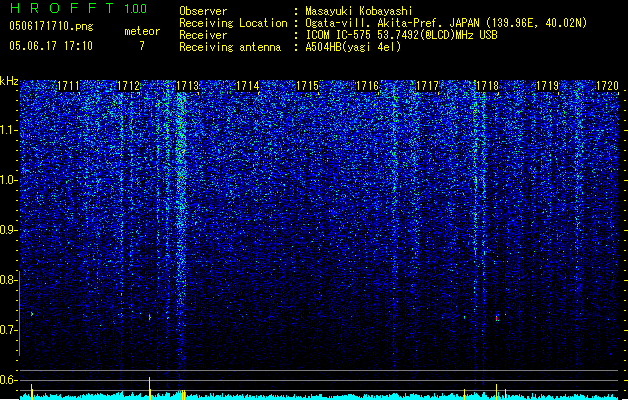Click the red meteor echo near 1718
The width and height of the screenshot is (629, 400).
pos(497,318)
